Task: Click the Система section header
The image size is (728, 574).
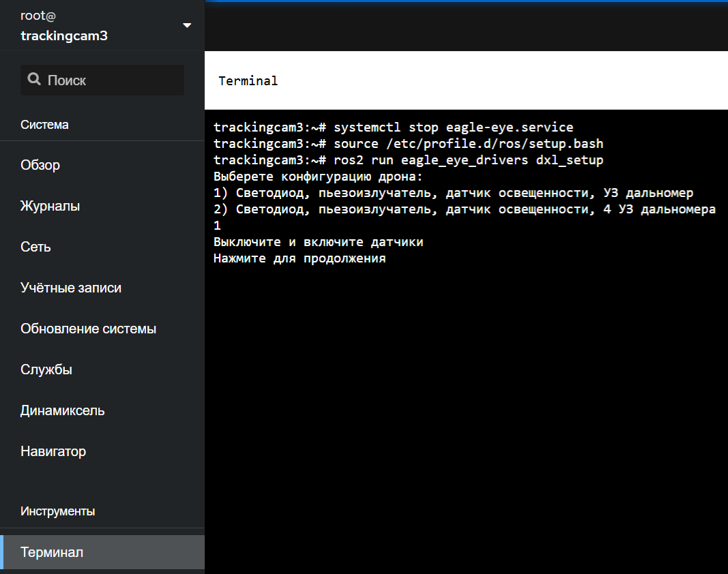Action: (44, 125)
